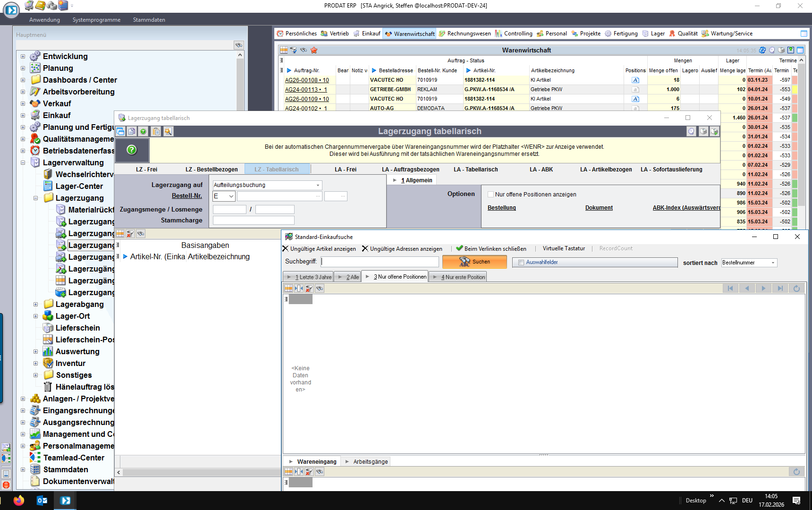Image resolution: width=812 pixels, height=510 pixels.
Task: Open the 'Lagerzugang auf' Aufteilungsbuchung dropdown
Action: coord(318,185)
